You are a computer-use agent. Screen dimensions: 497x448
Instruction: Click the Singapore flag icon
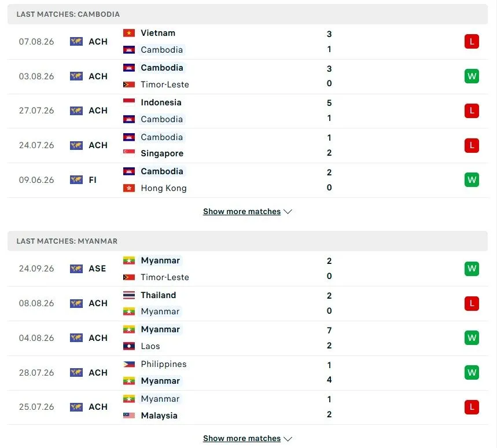click(x=128, y=153)
